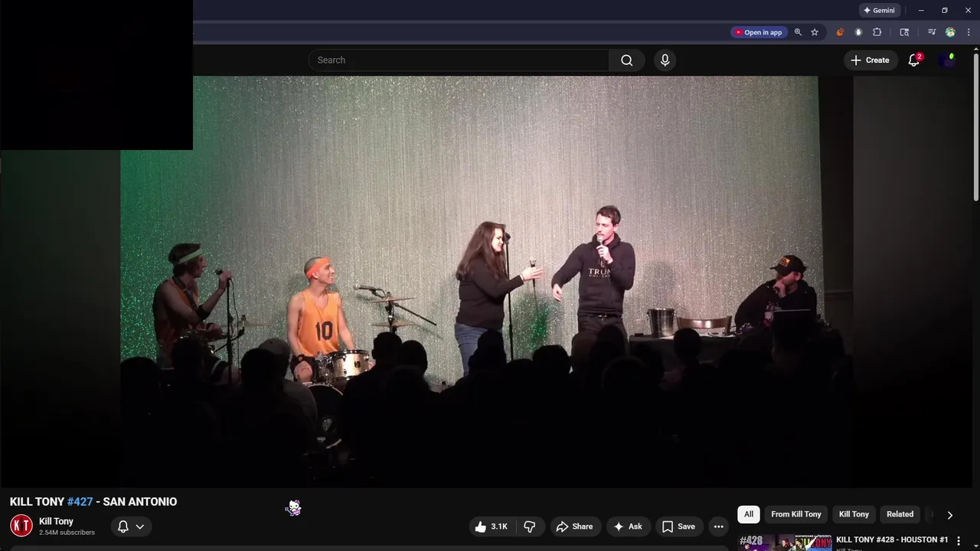Open subscription notification bell dropdown
Viewport: 980px width, 551px height.
(x=131, y=527)
